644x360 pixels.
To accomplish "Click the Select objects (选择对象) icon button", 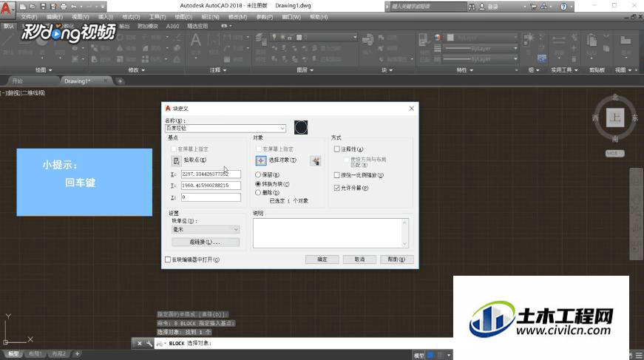I will pyautogui.click(x=261, y=160).
